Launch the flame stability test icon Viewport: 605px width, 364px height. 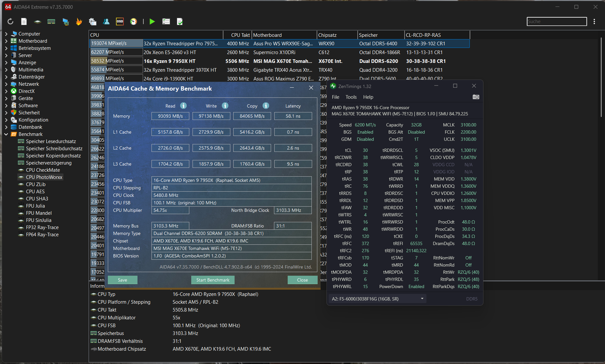[x=79, y=22]
